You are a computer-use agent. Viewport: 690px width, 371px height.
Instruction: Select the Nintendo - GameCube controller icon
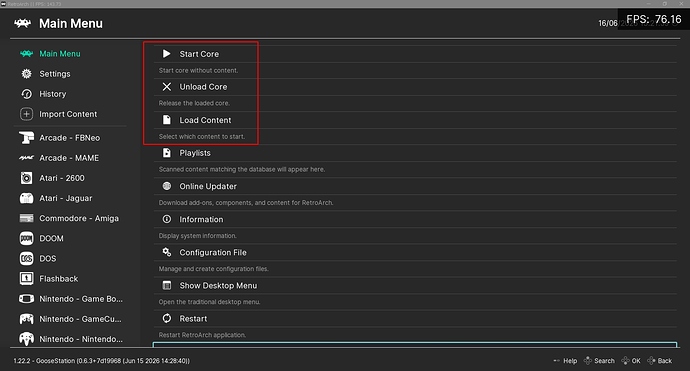tap(26, 319)
